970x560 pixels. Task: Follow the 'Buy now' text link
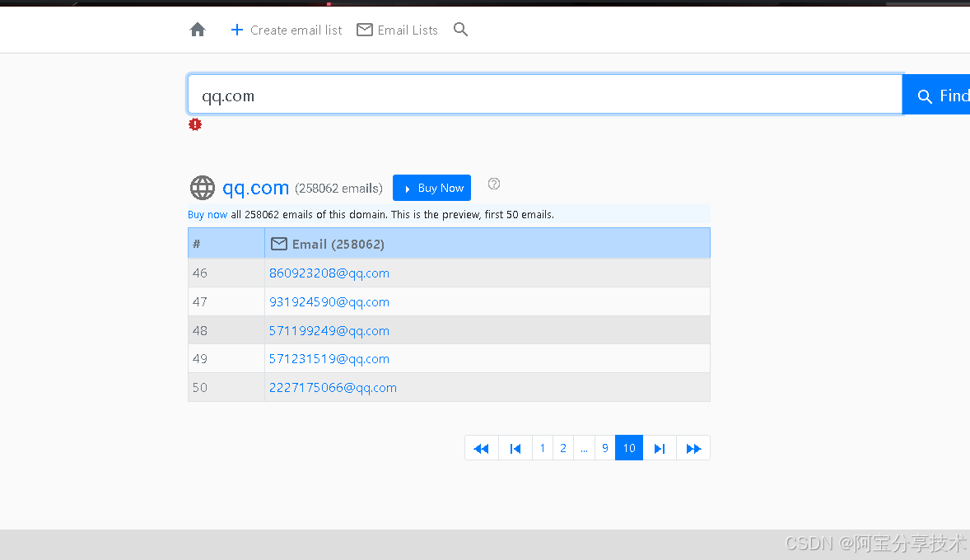(208, 215)
